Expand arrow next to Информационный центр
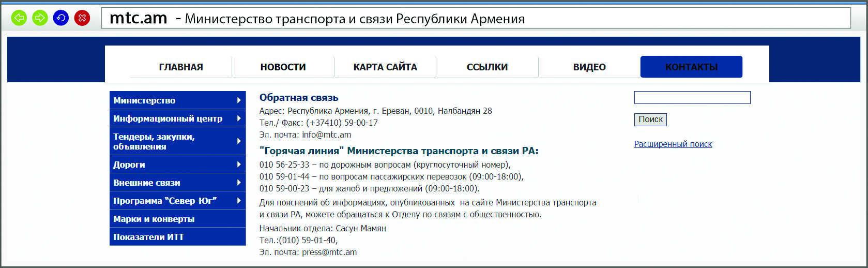This screenshot has height=268, width=868. tap(239, 118)
